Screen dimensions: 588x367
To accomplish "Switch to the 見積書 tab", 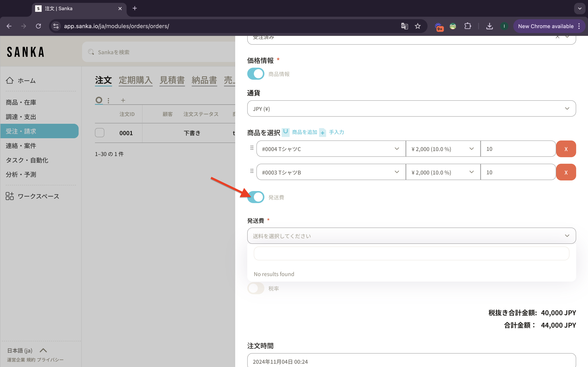I will [x=172, y=80].
